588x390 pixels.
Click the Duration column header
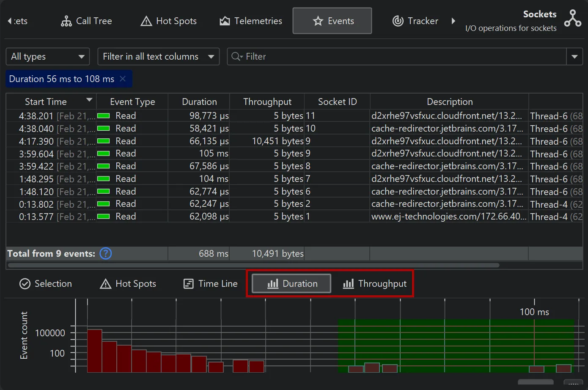199,102
